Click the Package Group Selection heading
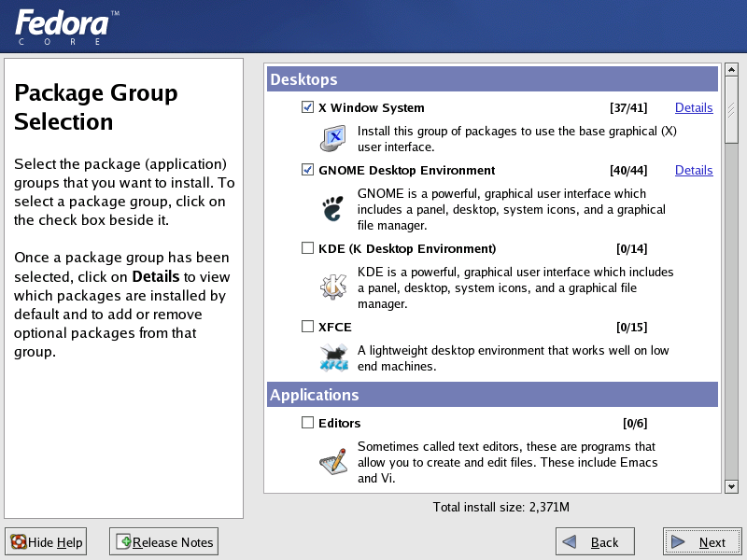Screen dimensions: 747x560 click(96, 106)
